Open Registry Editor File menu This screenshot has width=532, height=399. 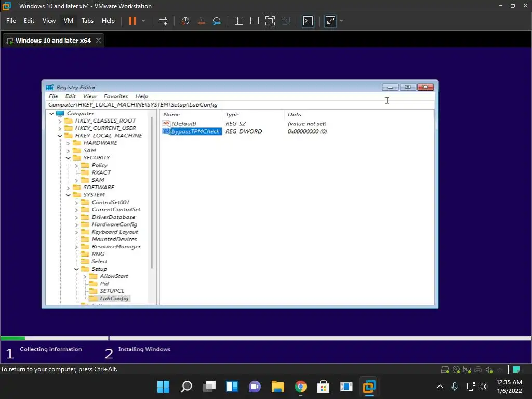tap(54, 96)
